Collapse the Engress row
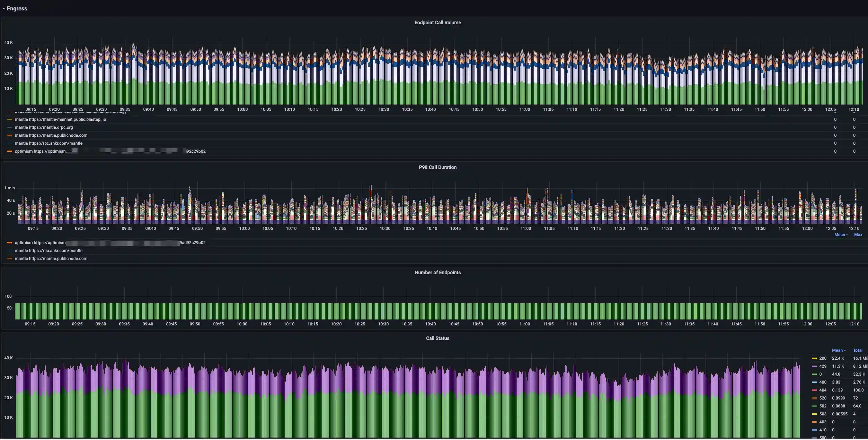 16,8
